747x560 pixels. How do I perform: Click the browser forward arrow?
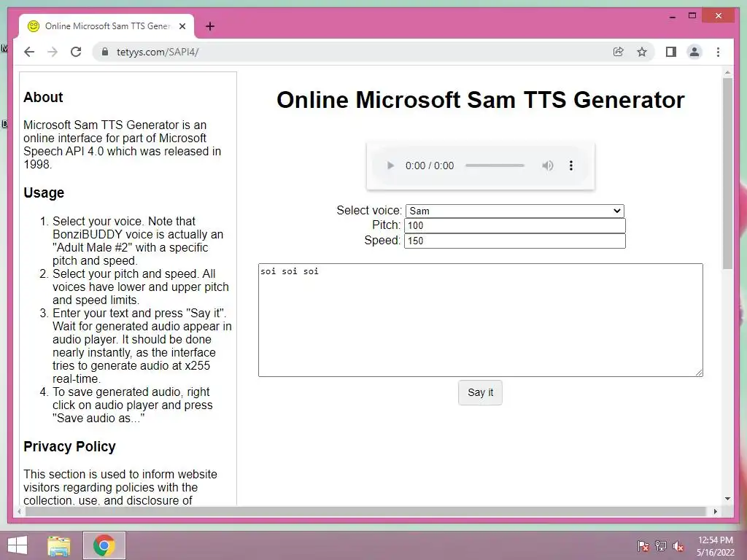point(53,52)
